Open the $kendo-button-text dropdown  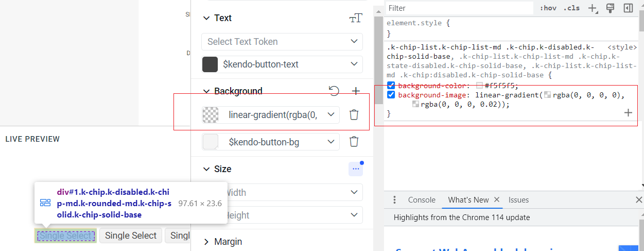click(282, 64)
